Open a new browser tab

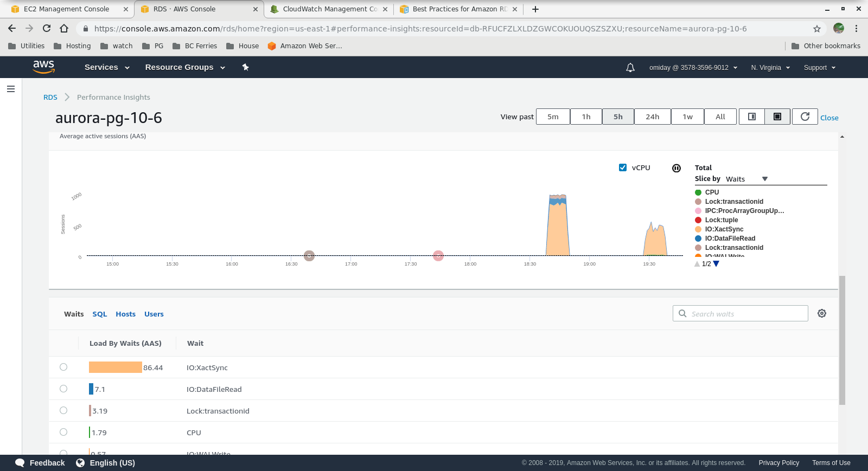[535, 9]
